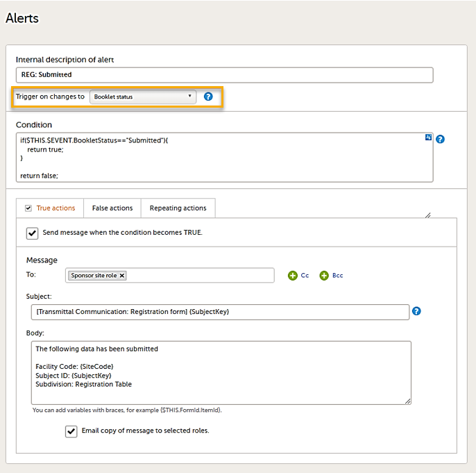Open the Trigger on changes to dropdown
The width and height of the screenshot is (476, 473).
pos(143,97)
